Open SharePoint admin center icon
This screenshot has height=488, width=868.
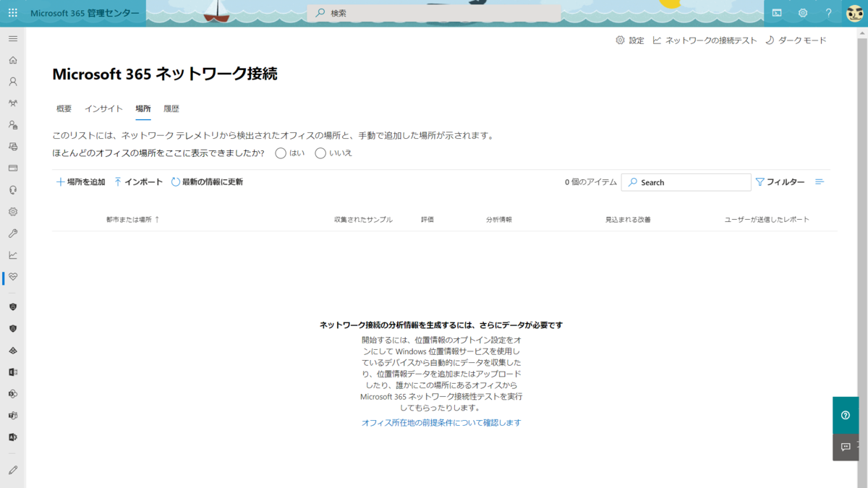coord(13,394)
